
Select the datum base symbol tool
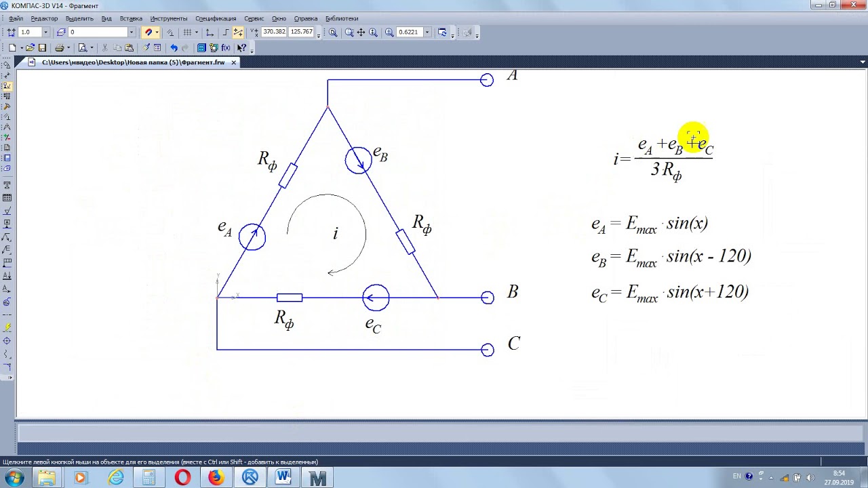pos(7,224)
